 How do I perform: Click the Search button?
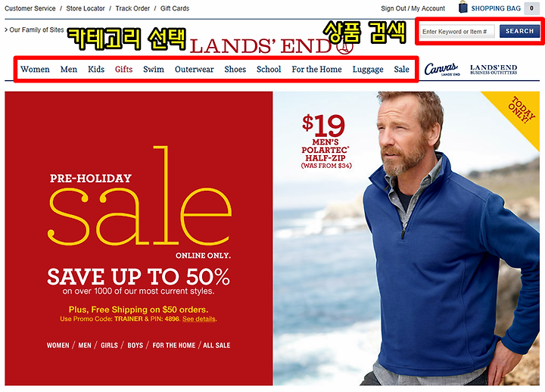(519, 31)
